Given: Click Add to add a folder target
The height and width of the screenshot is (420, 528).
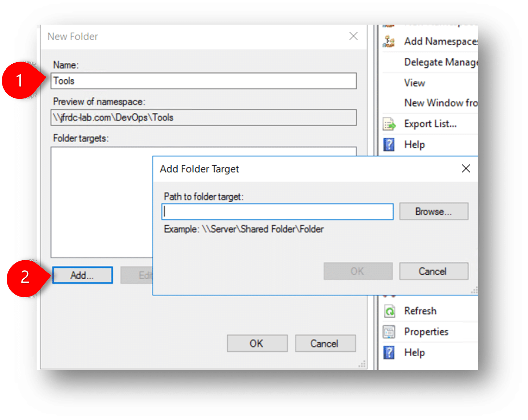Looking at the screenshot, I should tap(82, 275).
